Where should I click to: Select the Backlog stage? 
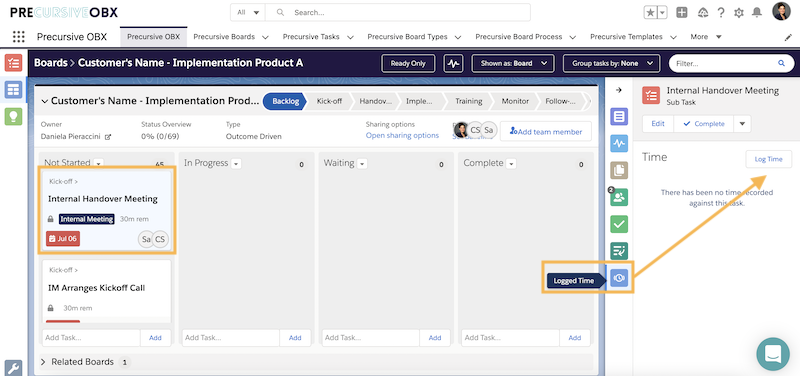(285, 101)
